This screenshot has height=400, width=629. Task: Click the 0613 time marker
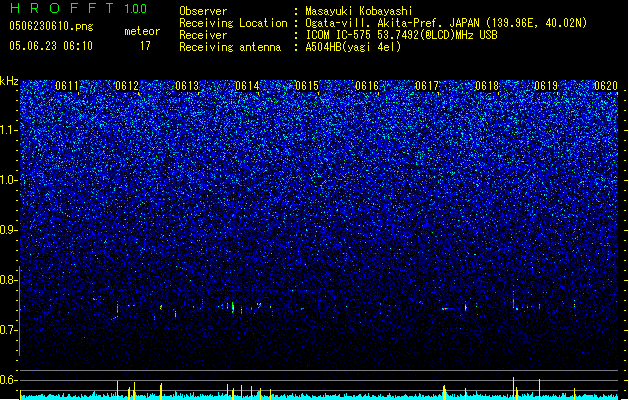187,86
